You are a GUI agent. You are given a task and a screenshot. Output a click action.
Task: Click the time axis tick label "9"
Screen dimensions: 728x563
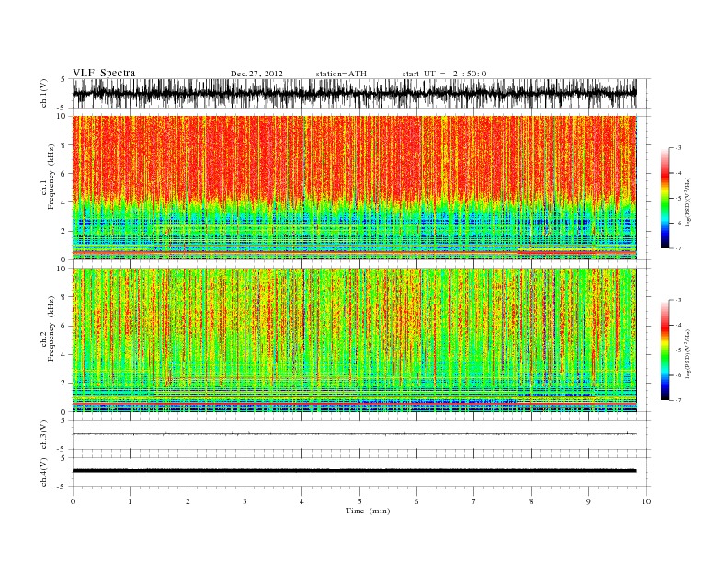588,501
